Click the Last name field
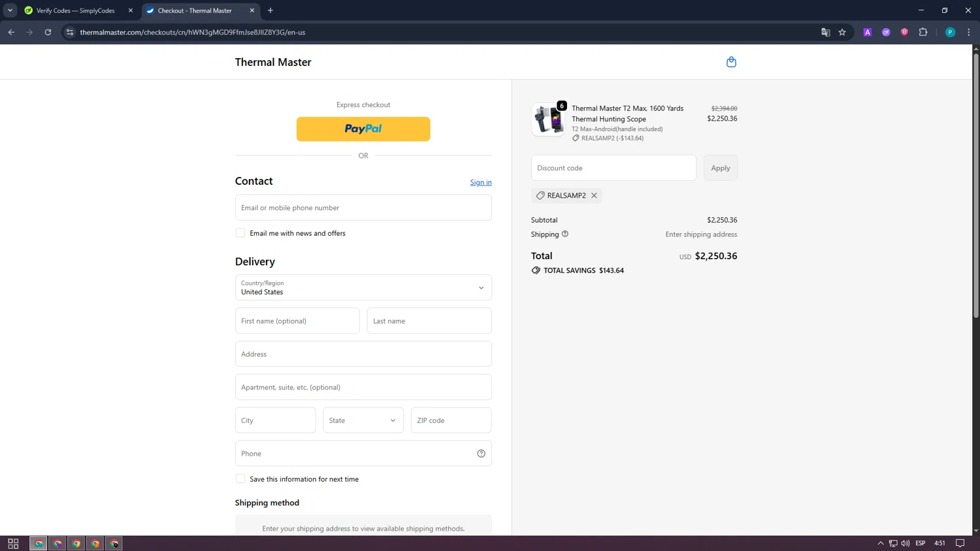 click(429, 321)
